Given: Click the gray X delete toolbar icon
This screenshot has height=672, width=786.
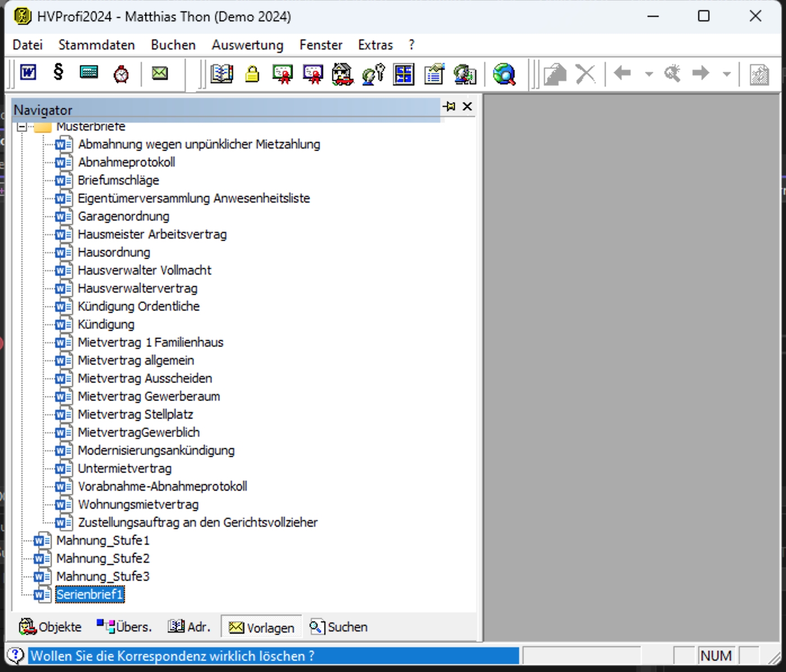Looking at the screenshot, I should coord(586,74).
